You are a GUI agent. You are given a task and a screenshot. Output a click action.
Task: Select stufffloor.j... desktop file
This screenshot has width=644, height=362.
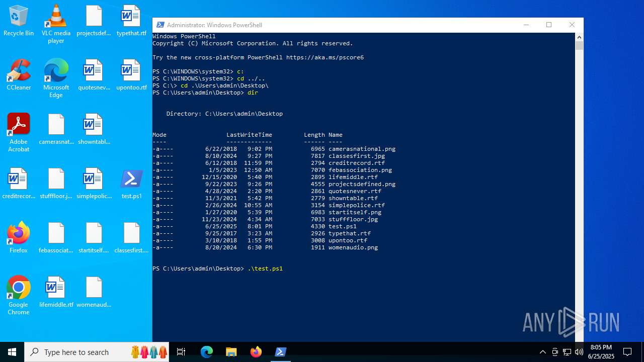56,184
